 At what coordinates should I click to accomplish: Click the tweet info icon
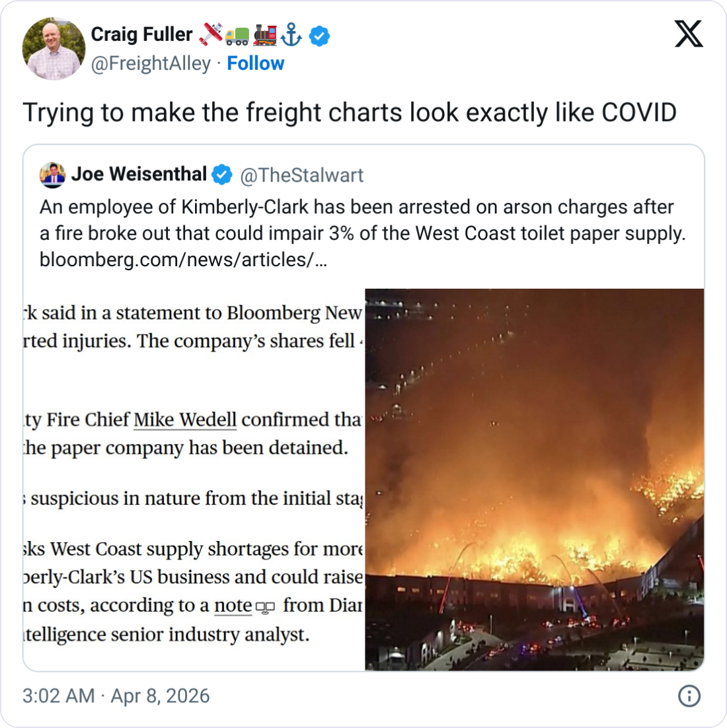click(x=689, y=696)
